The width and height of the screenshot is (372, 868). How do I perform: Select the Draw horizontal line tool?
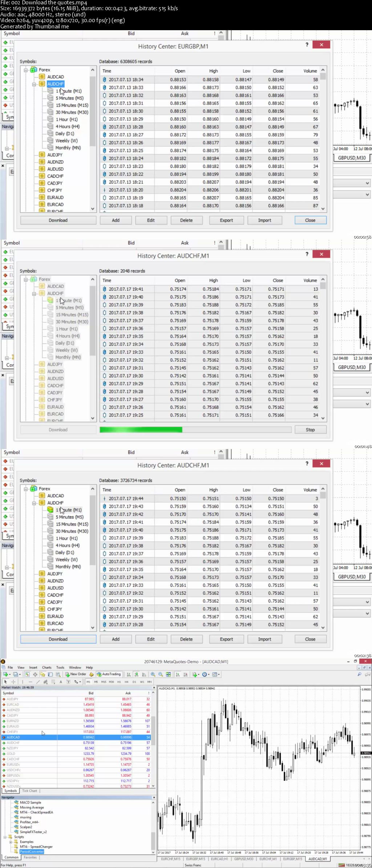31,681
